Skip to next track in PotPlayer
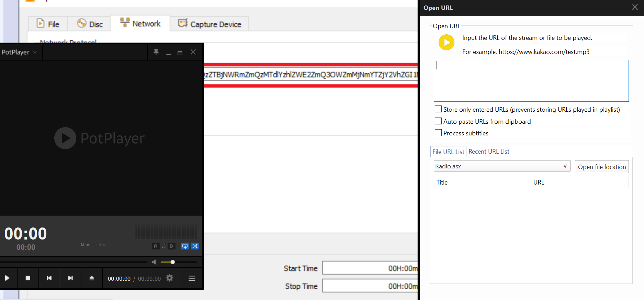This screenshot has width=644, height=300. click(x=70, y=278)
